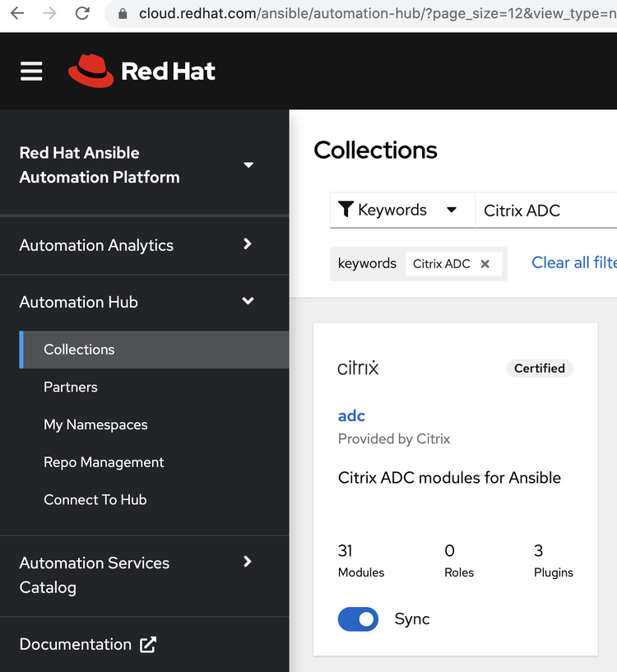The image size is (617, 672).
Task: Click 'Citrix ADC modules for Ansible' description
Action: click(449, 477)
